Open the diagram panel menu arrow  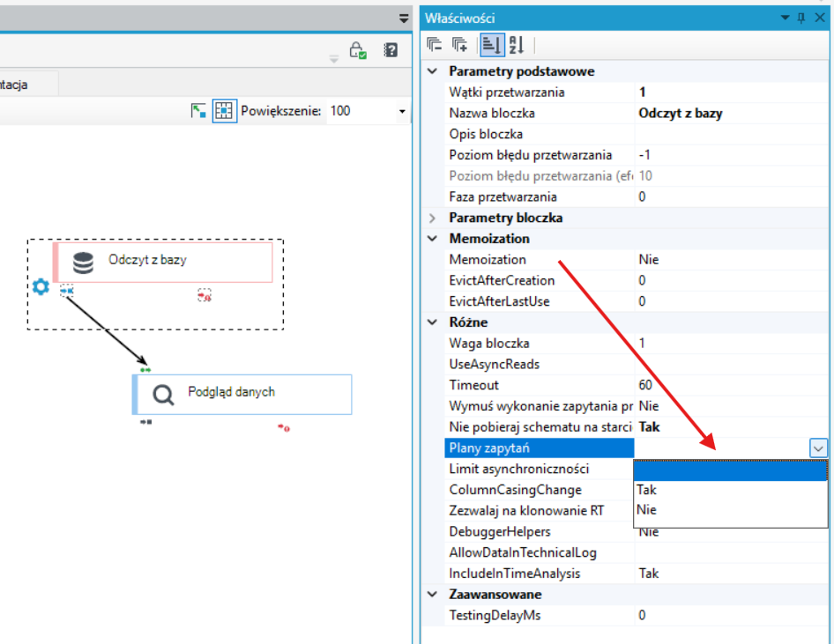(404, 19)
